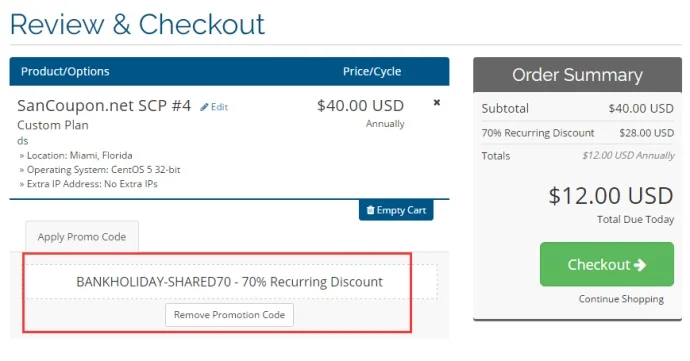The width and height of the screenshot is (690, 361).
Task: Click the $12.00 USD total due amount
Action: 611,195
